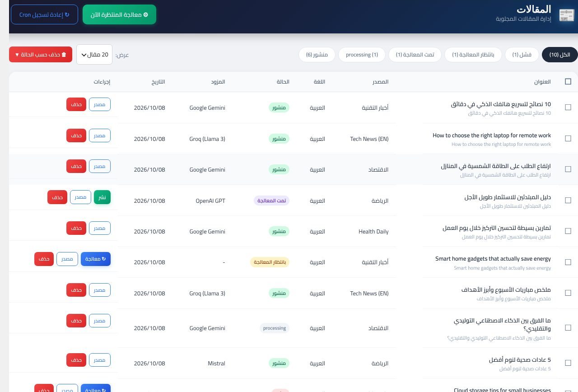Click the تمت المعالجة status badge
Image resolution: width=578 pixels, height=392 pixels.
click(271, 201)
